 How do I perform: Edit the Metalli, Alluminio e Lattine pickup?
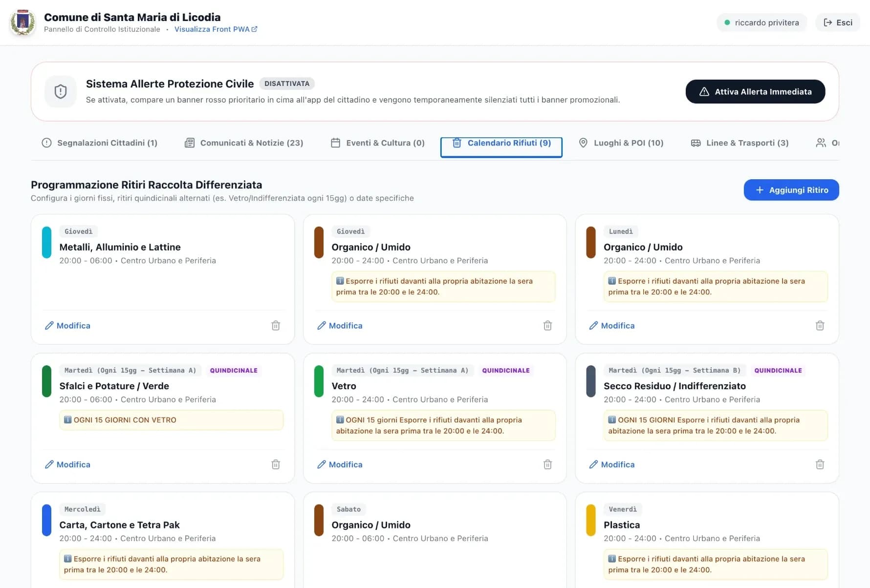point(67,326)
